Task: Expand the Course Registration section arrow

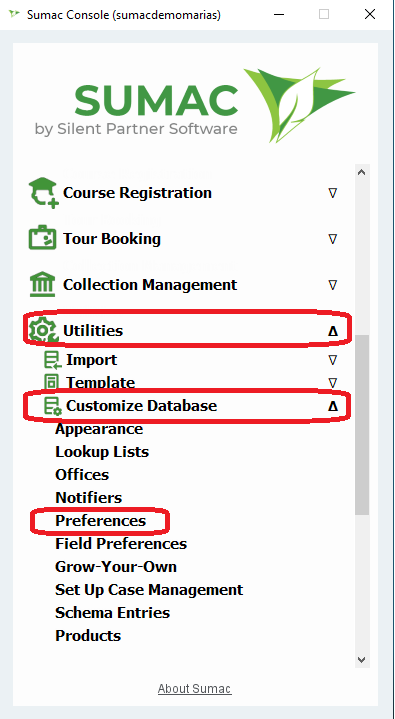Action: pos(333,194)
